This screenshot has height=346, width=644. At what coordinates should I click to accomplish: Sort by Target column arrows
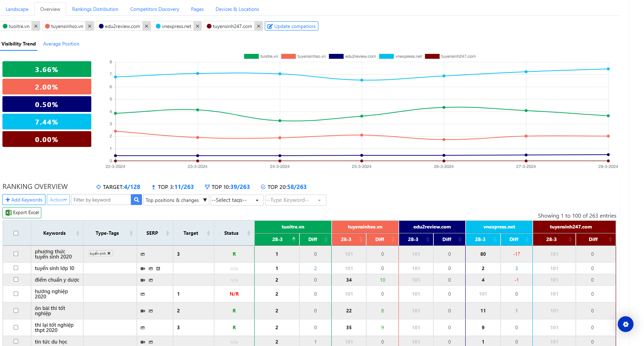click(208, 233)
